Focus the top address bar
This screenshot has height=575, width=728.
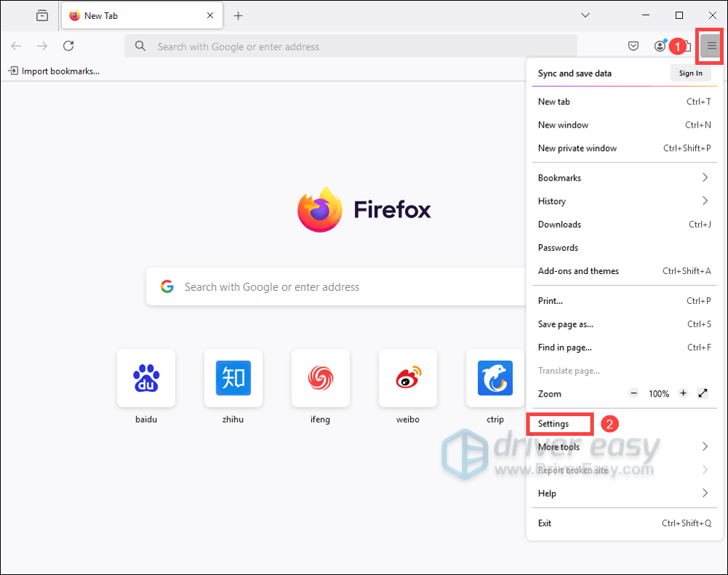(x=351, y=46)
